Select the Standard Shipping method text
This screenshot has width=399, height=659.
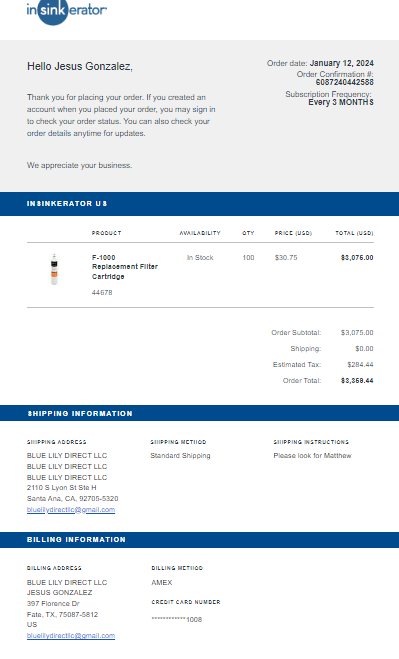(x=180, y=456)
